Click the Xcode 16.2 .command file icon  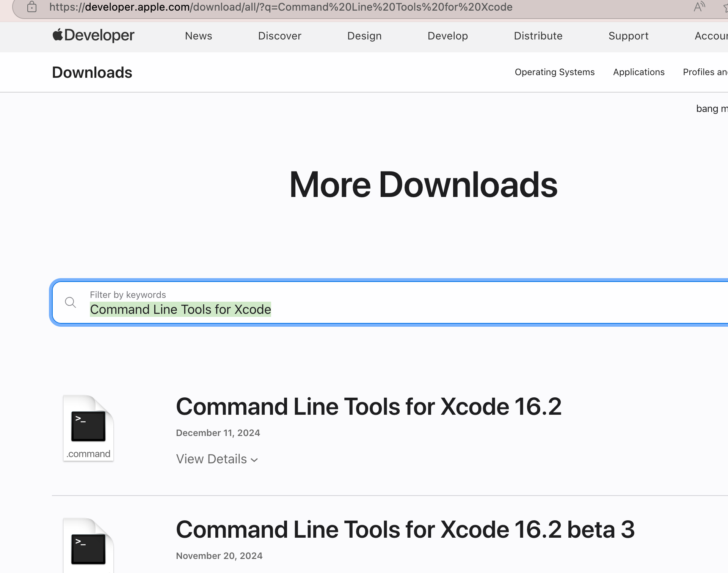tap(88, 428)
